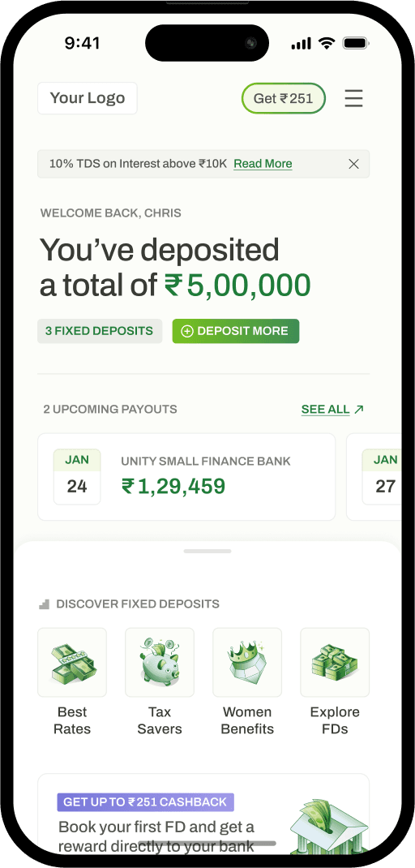
Task: Tap the Explore FDs money stack icon
Action: [x=335, y=662]
